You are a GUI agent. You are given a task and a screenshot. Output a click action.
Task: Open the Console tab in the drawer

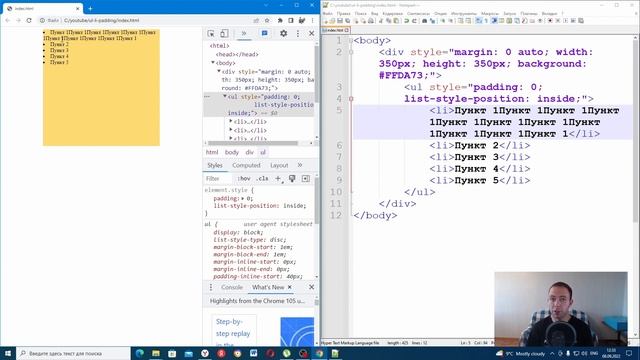(x=232, y=287)
